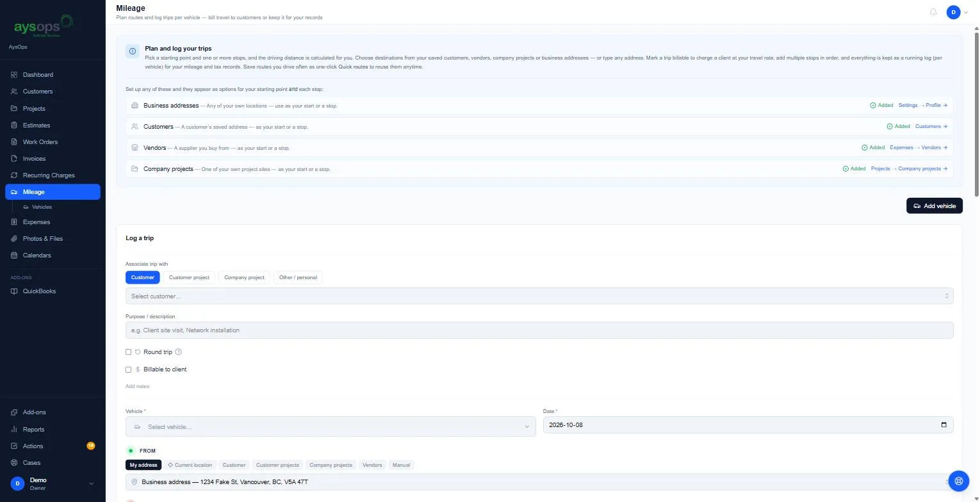This screenshot has height=502, width=980.
Task: Click the Dashboard sidebar icon
Action: pos(14,75)
